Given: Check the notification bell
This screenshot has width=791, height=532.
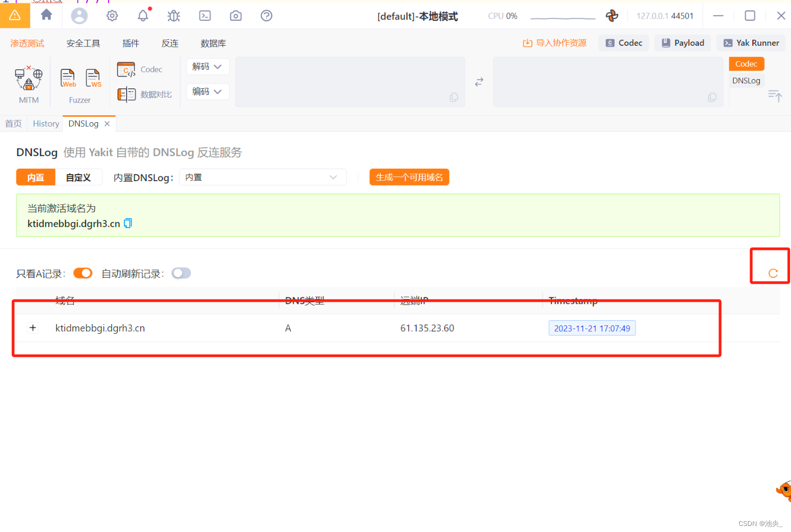Looking at the screenshot, I should coord(143,15).
